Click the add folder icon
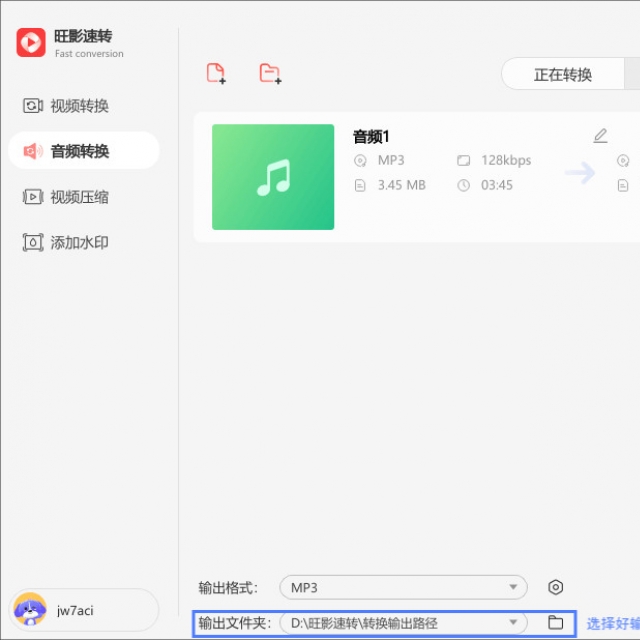Screen dimensions: 640x640 269,73
